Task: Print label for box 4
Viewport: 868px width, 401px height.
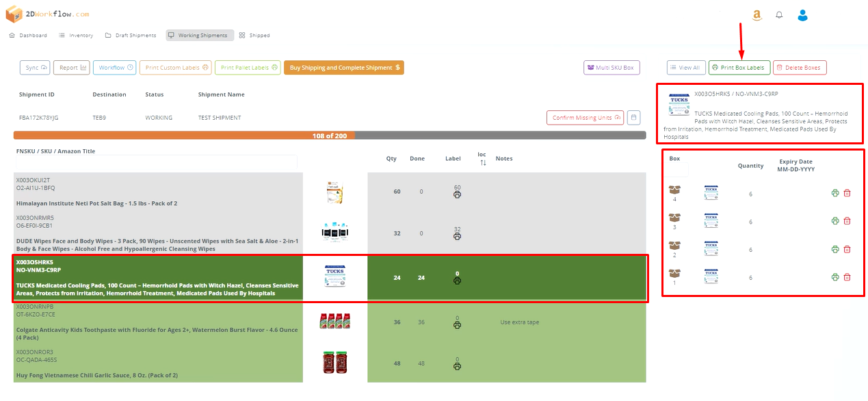Action: (835, 194)
